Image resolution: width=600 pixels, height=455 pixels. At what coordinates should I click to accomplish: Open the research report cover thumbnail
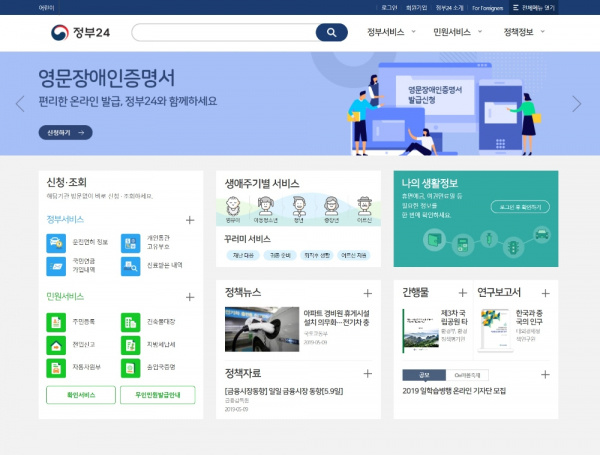click(x=496, y=331)
